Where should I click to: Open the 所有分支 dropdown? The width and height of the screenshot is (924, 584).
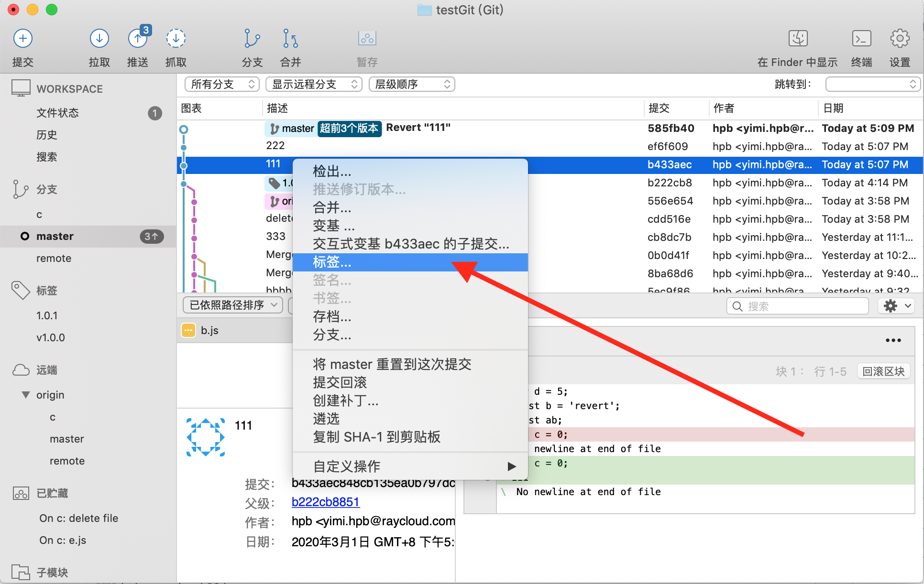221,84
